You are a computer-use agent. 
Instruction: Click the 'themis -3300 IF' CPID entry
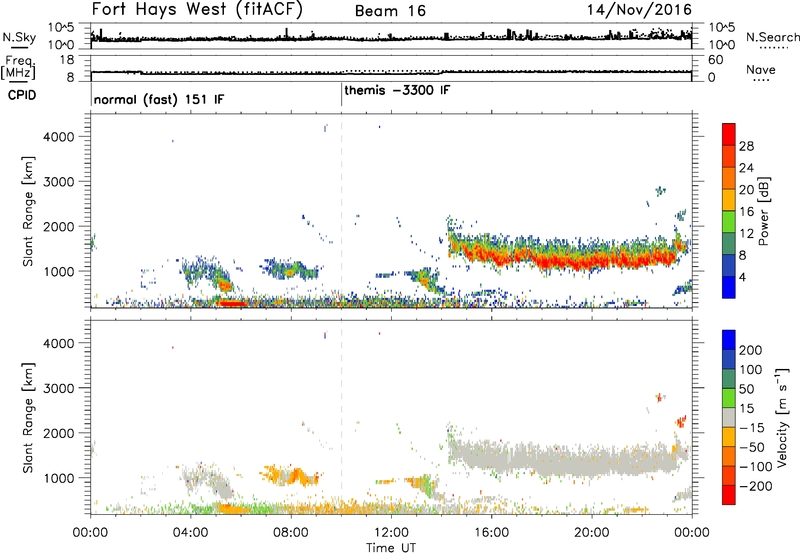(x=397, y=91)
